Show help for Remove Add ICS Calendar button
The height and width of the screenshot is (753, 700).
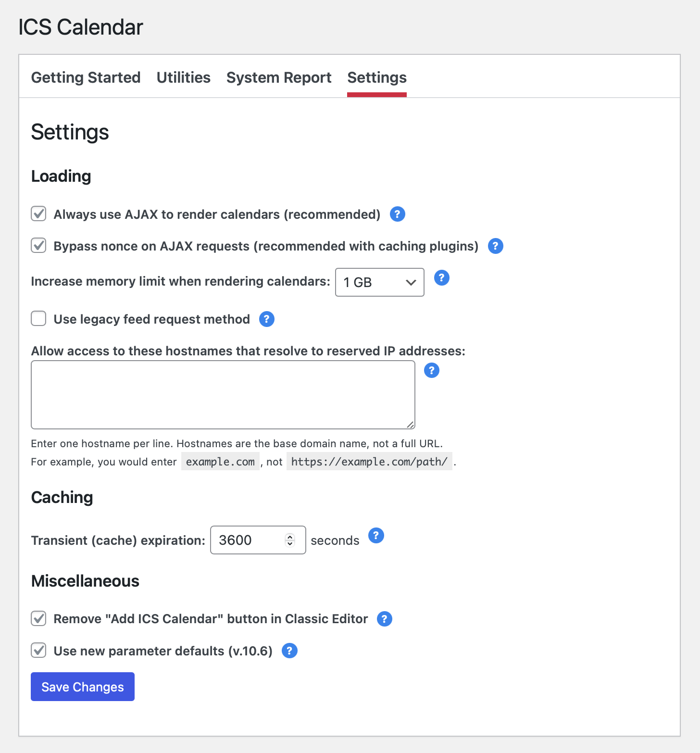tap(384, 619)
